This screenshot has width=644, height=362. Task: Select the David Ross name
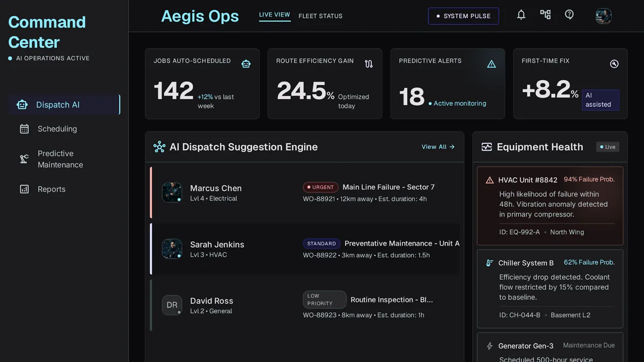pyautogui.click(x=211, y=301)
